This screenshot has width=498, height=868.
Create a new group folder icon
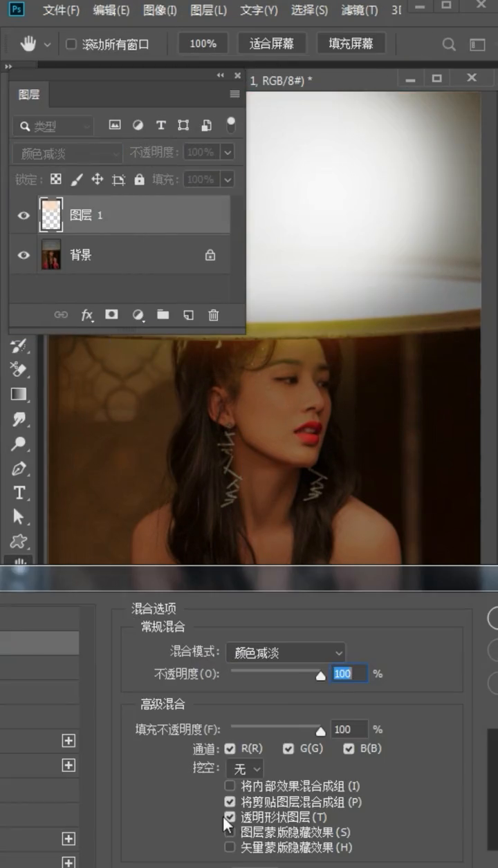click(x=163, y=315)
